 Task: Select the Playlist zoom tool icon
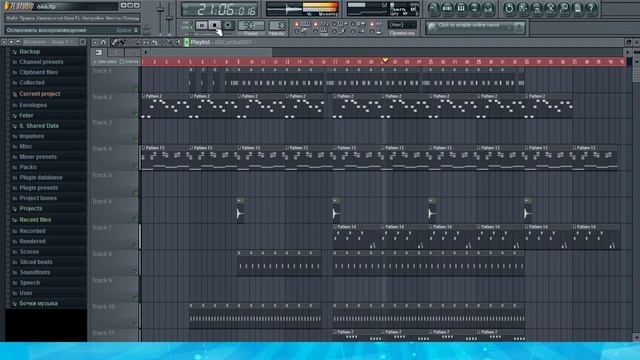[169, 42]
